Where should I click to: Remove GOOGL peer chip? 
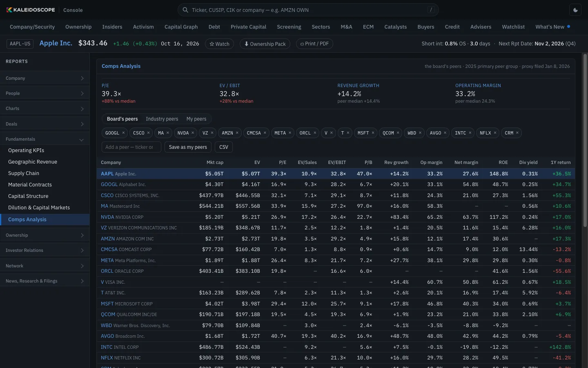tap(123, 133)
